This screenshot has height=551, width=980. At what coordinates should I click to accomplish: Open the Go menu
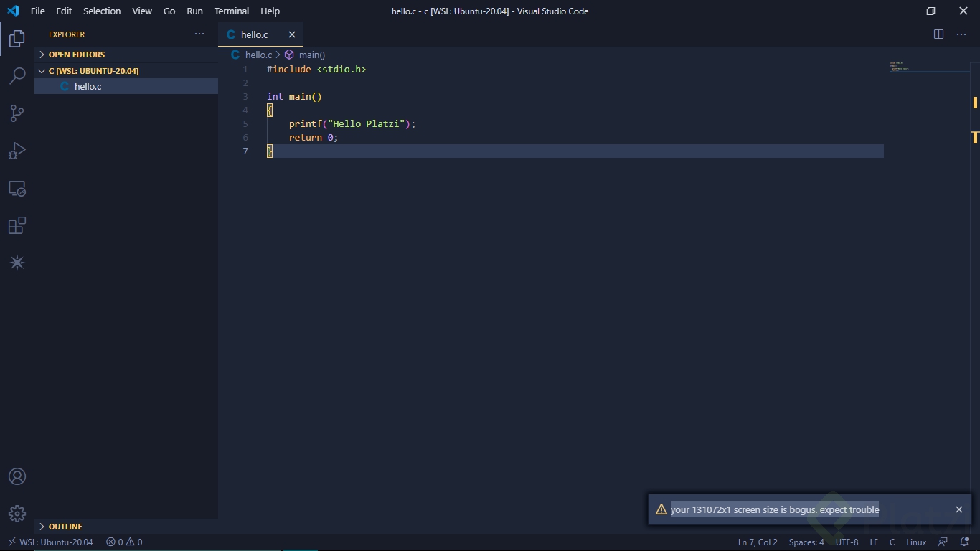point(169,11)
